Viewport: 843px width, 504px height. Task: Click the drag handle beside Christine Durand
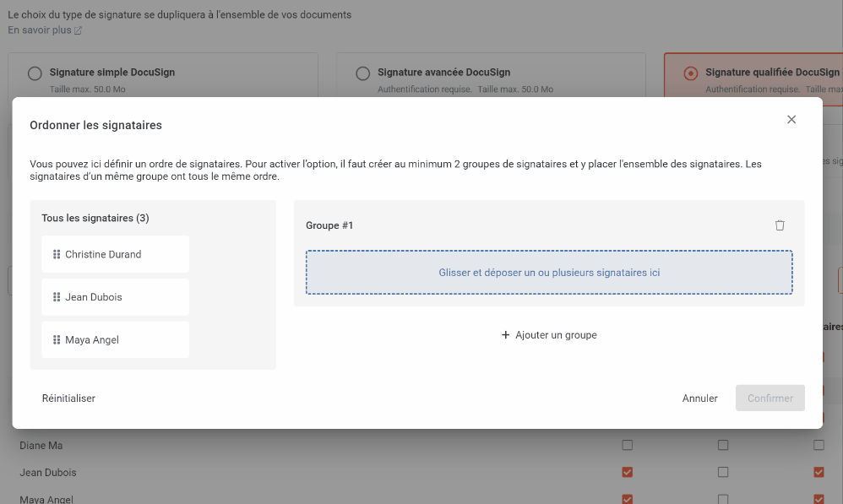coord(57,254)
